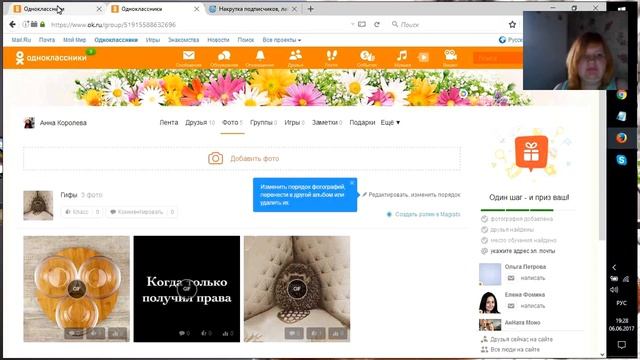The height and width of the screenshot is (360, 640).
Task: Open the wooden bowls GIF thumbnail
Action: pos(76,289)
